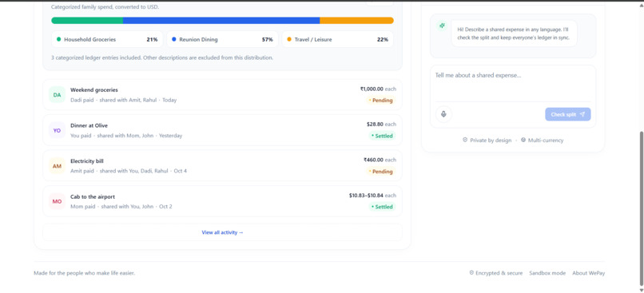Image resolution: width=644 pixels, height=293 pixels.
Task: Click the Pending badge on Weekend groceries
Action: click(x=381, y=100)
